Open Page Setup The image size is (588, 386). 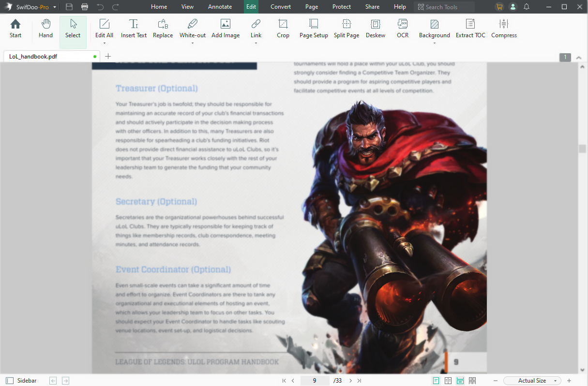click(x=314, y=29)
